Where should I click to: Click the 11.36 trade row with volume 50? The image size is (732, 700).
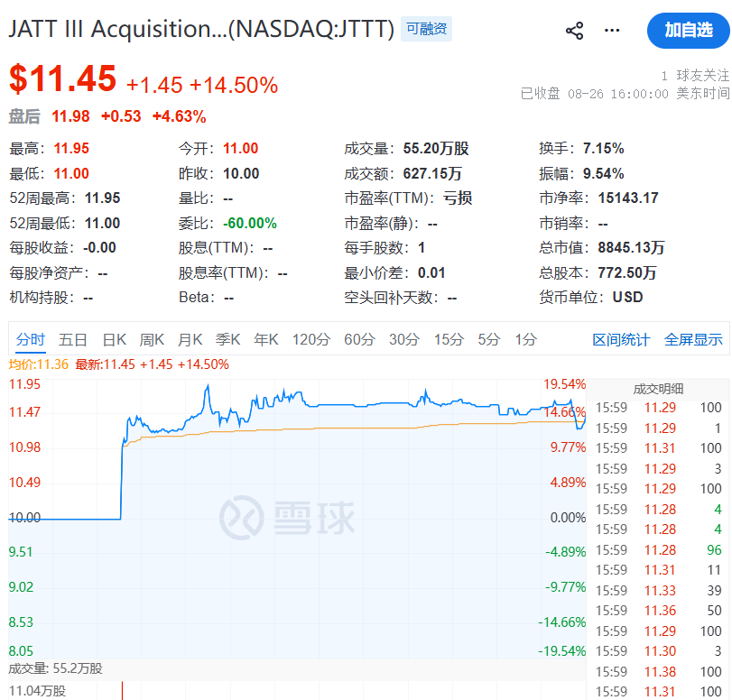point(659,611)
